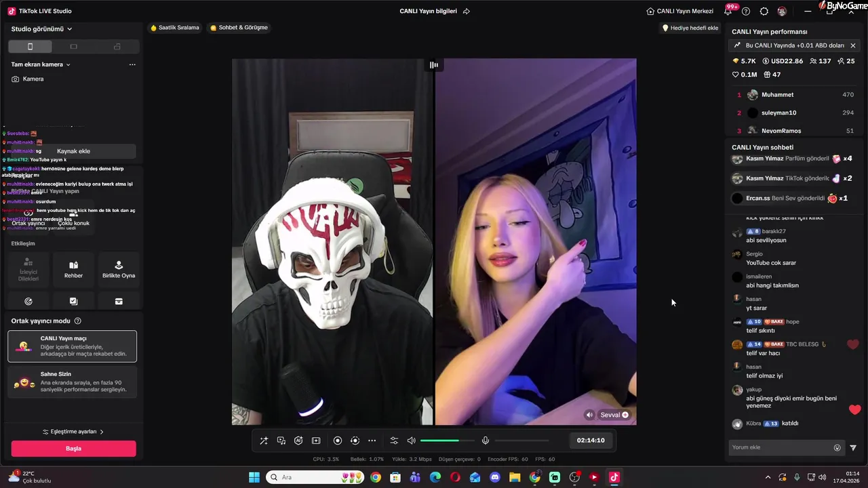
Task: Open CANLI Yayın bilgileri title
Action: click(428, 11)
